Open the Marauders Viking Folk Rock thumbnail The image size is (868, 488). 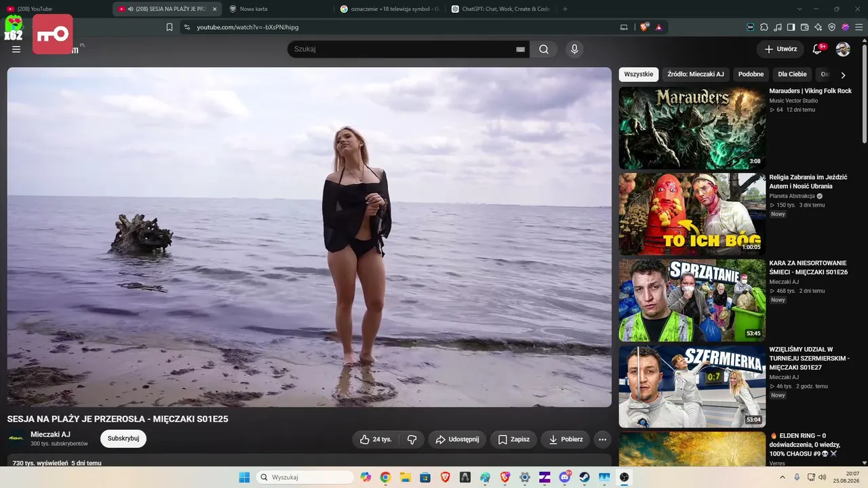tap(692, 128)
